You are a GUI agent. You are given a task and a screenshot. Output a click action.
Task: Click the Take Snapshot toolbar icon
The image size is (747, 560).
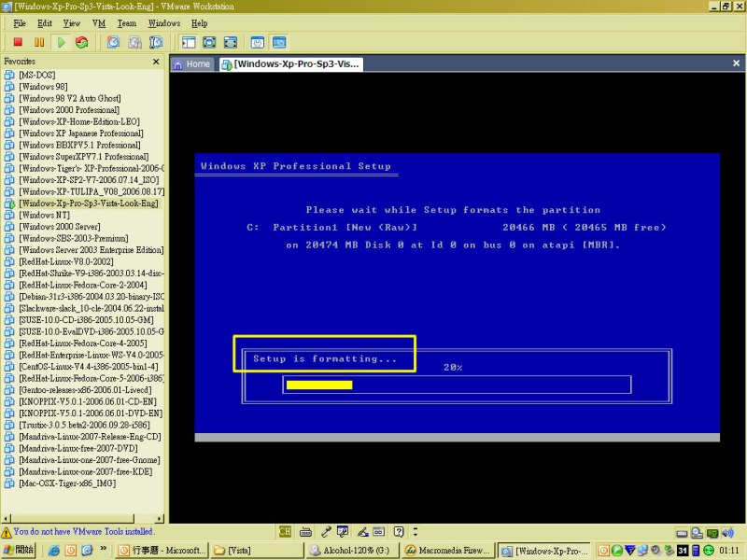113,42
